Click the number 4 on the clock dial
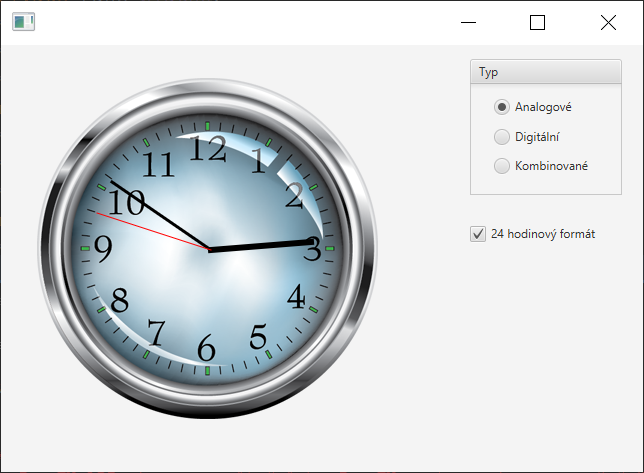Viewport: 644px width, 473px height. pyautogui.click(x=296, y=296)
